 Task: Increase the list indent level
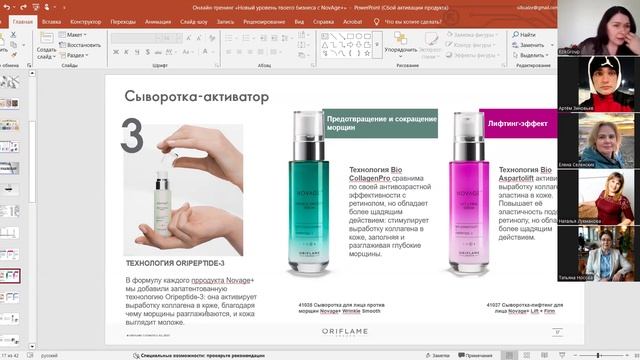tap(274, 38)
